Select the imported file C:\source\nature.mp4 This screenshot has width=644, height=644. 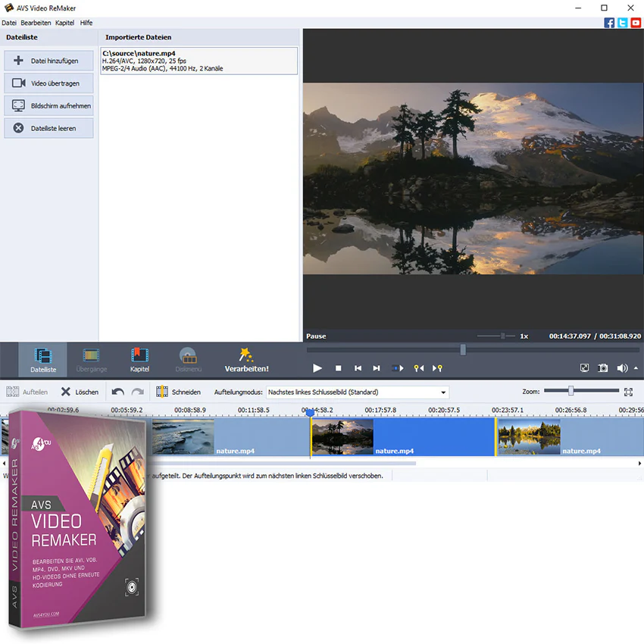[x=199, y=61]
